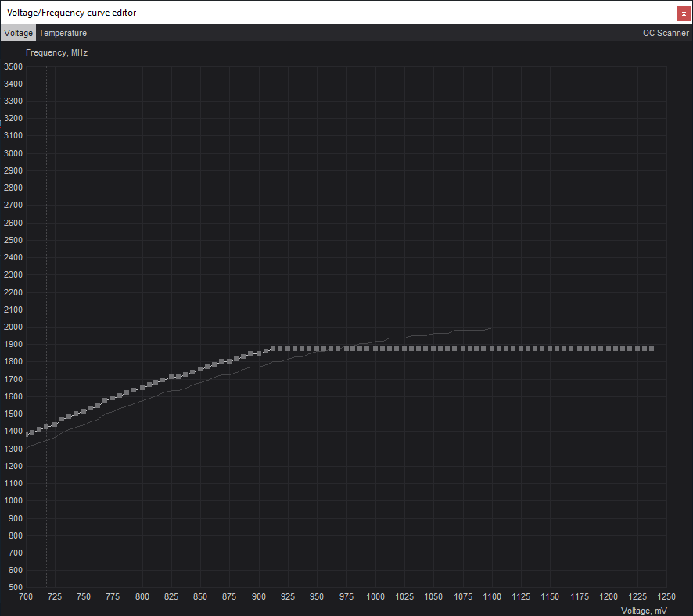The width and height of the screenshot is (693, 616).
Task: Click the 1250 value on the voltage axis
Action: (x=666, y=596)
